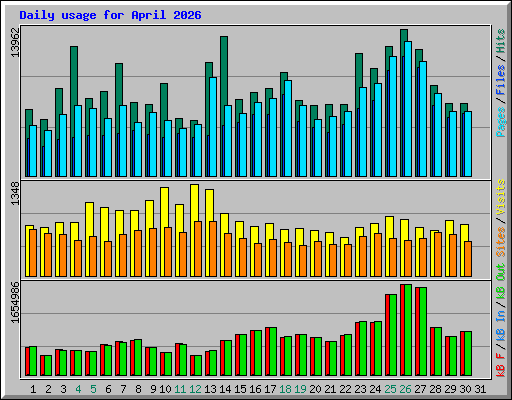Click day number 30 on the x-axis
Image resolution: width=512 pixels, height=400 pixels.
click(465, 389)
